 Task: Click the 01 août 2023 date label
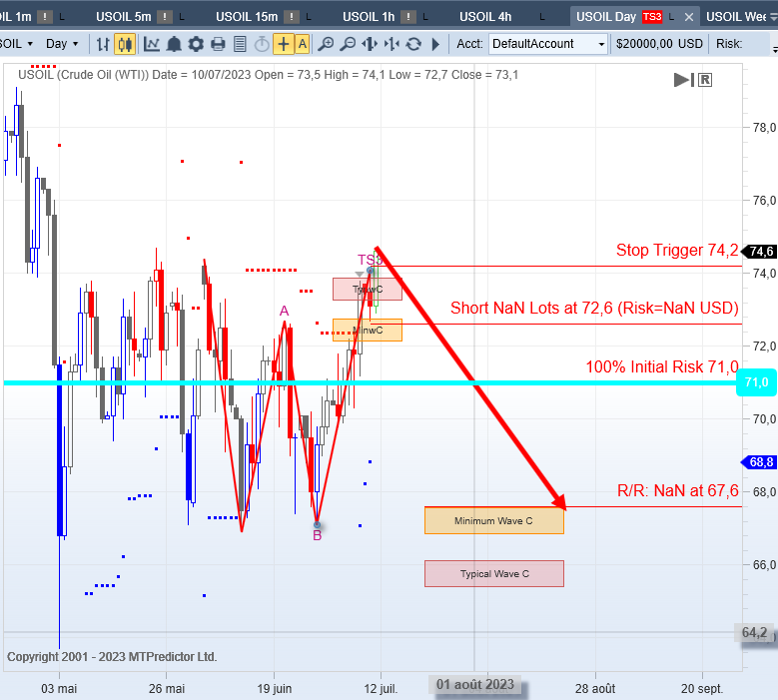click(474, 685)
